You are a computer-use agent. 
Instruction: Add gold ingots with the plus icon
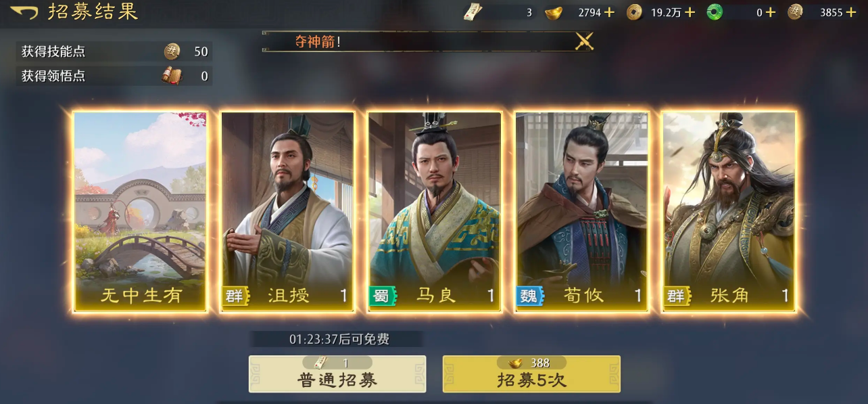coord(609,12)
